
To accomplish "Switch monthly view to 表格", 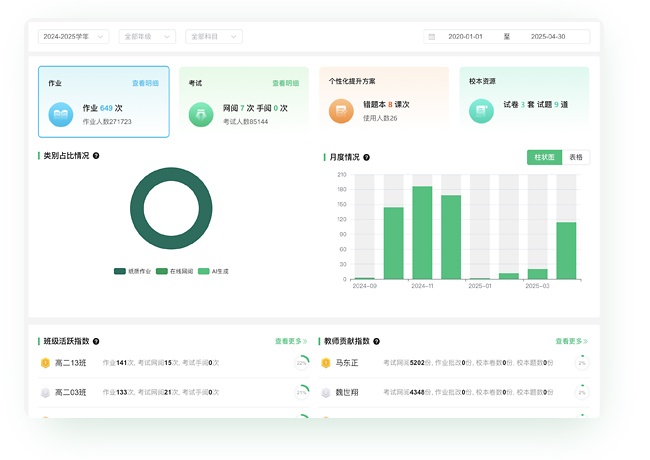I will pos(576,157).
